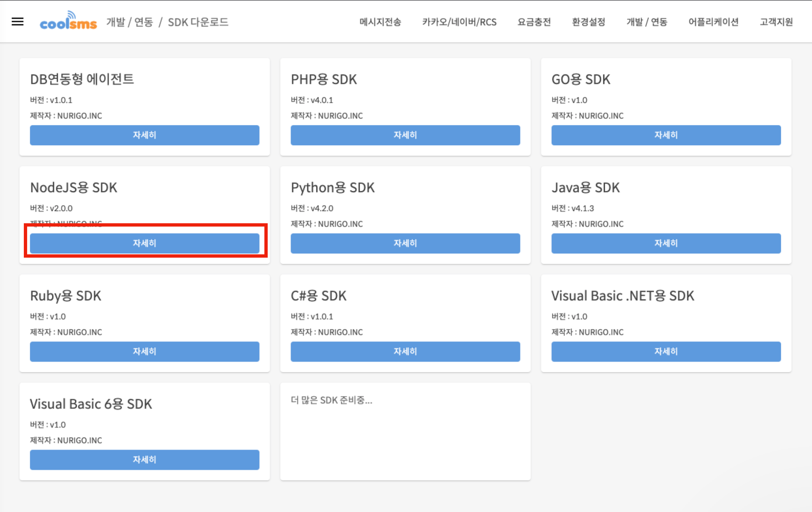Click 자세히 under DB연동형 에이전트

(144, 135)
